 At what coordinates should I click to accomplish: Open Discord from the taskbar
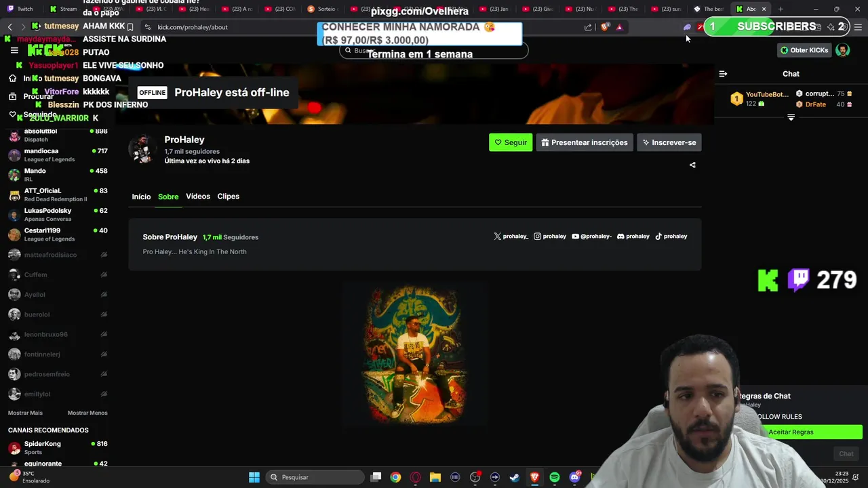575,477
